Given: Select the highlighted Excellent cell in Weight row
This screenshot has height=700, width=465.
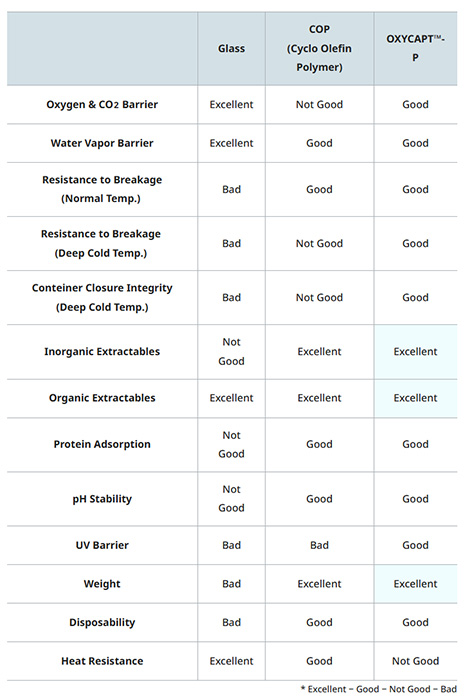Looking at the screenshot, I should [x=415, y=584].
